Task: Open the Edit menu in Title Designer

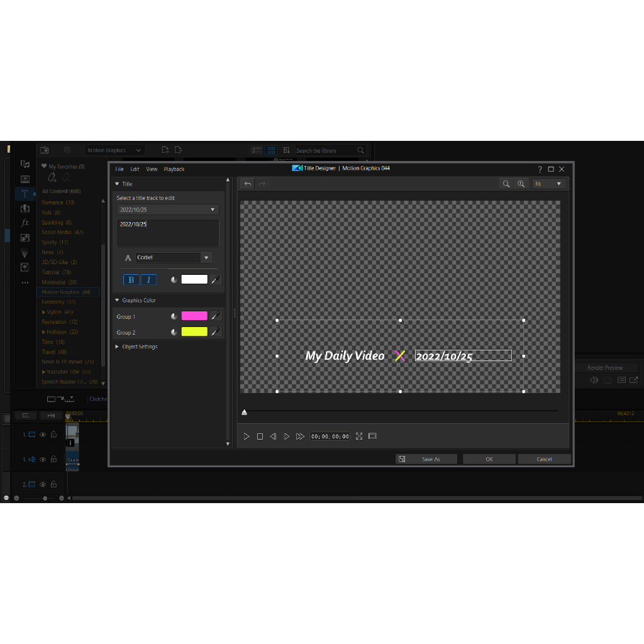Action: [135, 169]
